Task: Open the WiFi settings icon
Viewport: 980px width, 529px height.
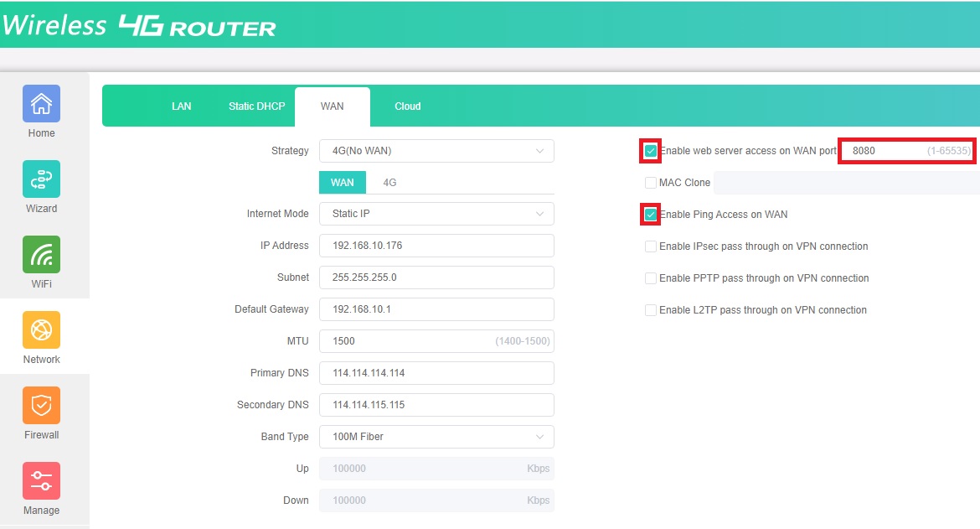Action: click(41, 255)
